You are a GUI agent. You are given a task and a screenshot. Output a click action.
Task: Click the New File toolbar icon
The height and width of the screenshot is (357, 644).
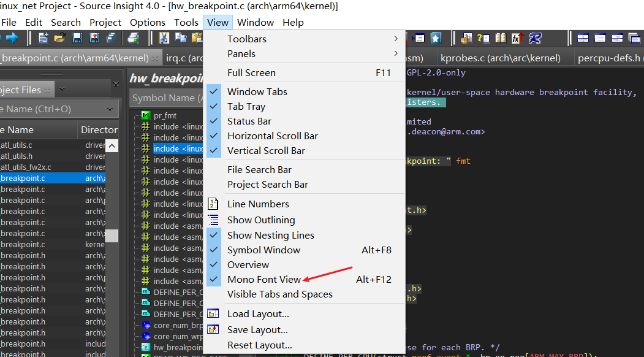[x=43, y=38]
